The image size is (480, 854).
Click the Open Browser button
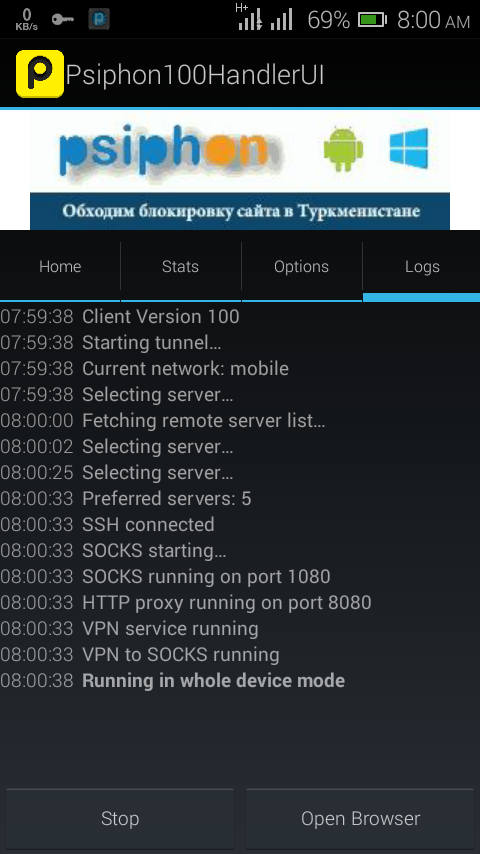point(360,819)
